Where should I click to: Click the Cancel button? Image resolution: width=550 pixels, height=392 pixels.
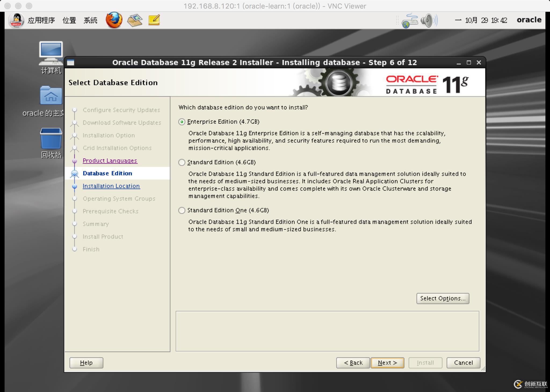point(463,363)
